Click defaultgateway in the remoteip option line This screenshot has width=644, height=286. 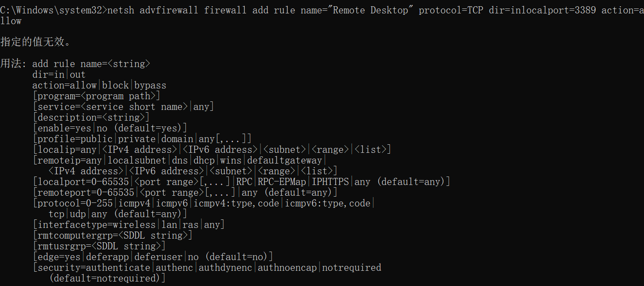[x=285, y=160]
